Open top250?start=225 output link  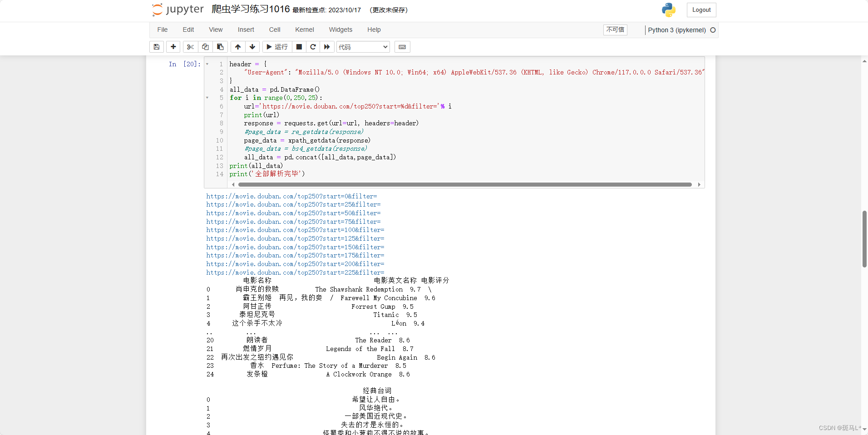[x=295, y=272]
